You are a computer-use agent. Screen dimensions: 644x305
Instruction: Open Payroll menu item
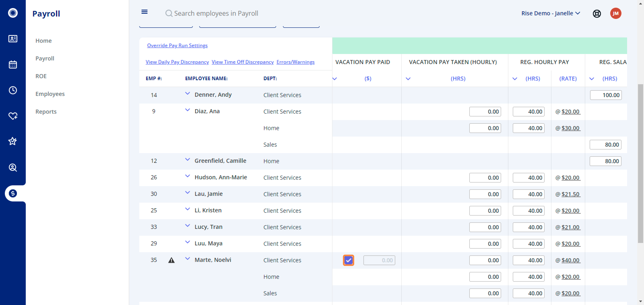(45, 58)
